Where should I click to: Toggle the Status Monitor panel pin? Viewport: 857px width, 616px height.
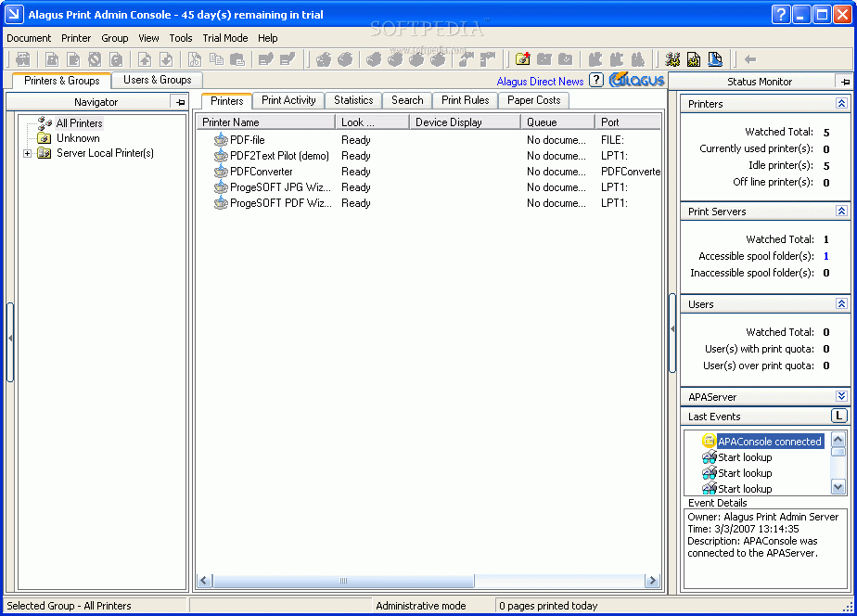844,82
